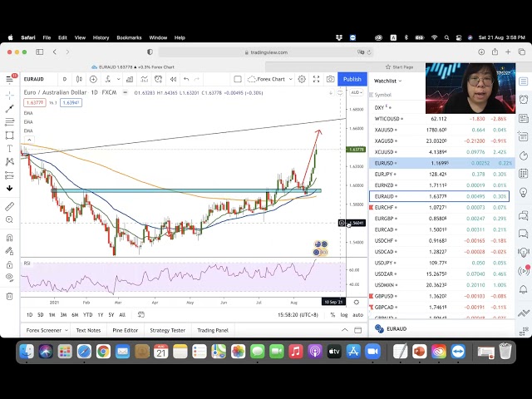This screenshot has width=532, height=399.
Task: Select the ruler measure tool
Action: (x=9, y=205)
